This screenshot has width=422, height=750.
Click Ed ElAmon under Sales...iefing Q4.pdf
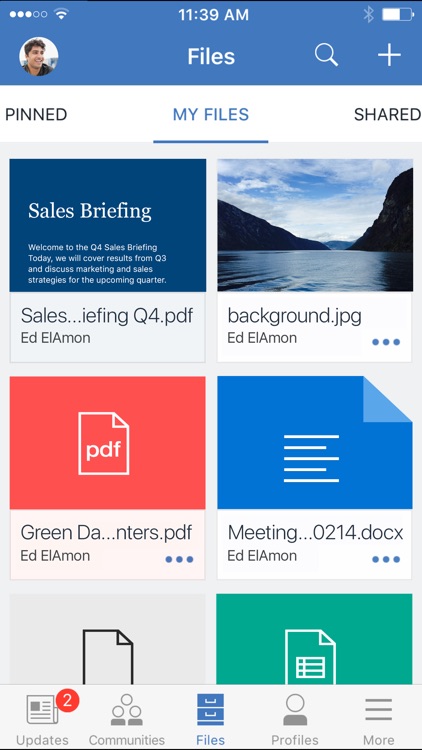[x=56, y=338]
